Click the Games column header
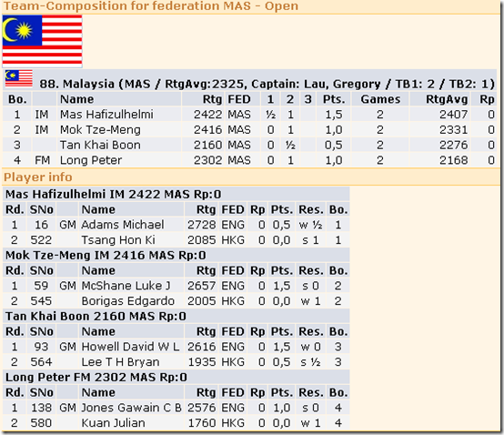This screenshot has height=435, width=504. (380, 99)
